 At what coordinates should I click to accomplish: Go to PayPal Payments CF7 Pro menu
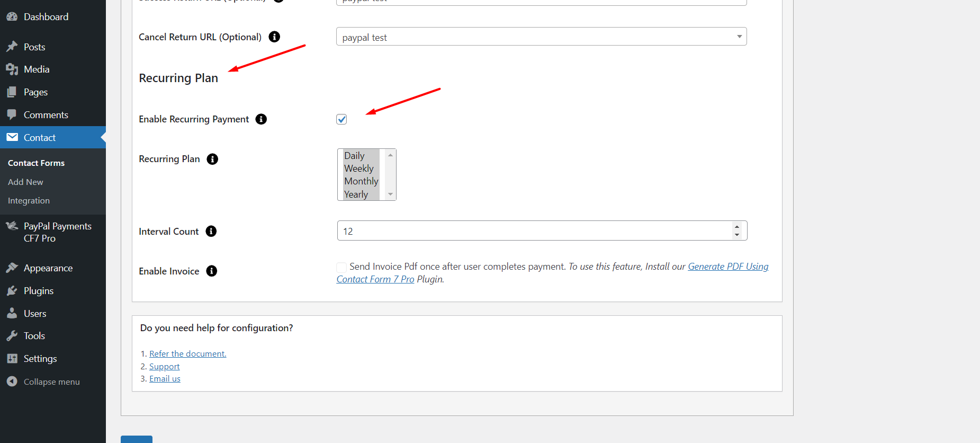coord(57,232)
